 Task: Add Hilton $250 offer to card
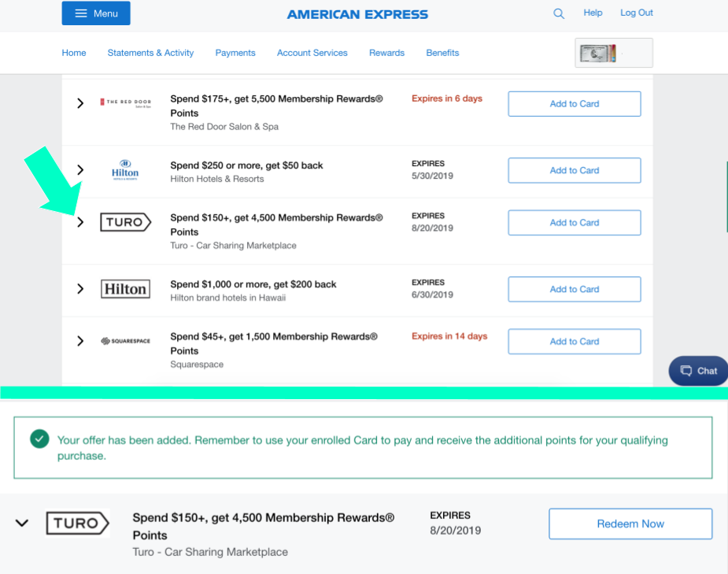point(574,170)
